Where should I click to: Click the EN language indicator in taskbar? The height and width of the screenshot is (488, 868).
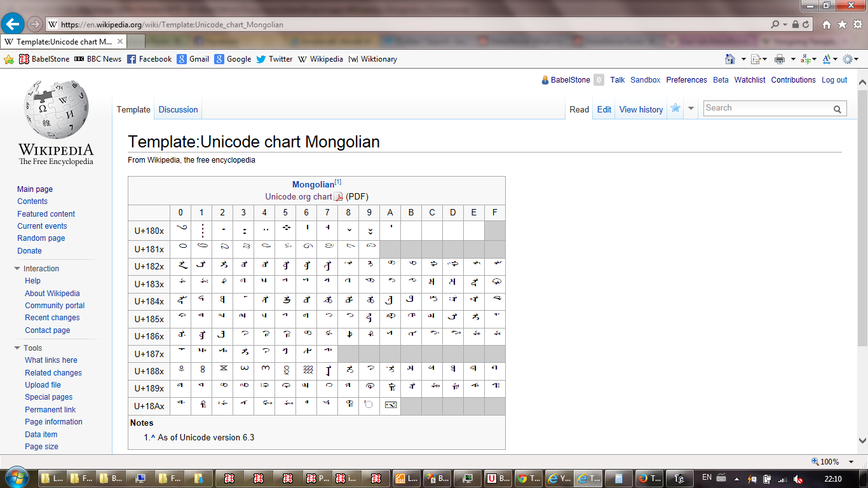coord(707,478)
